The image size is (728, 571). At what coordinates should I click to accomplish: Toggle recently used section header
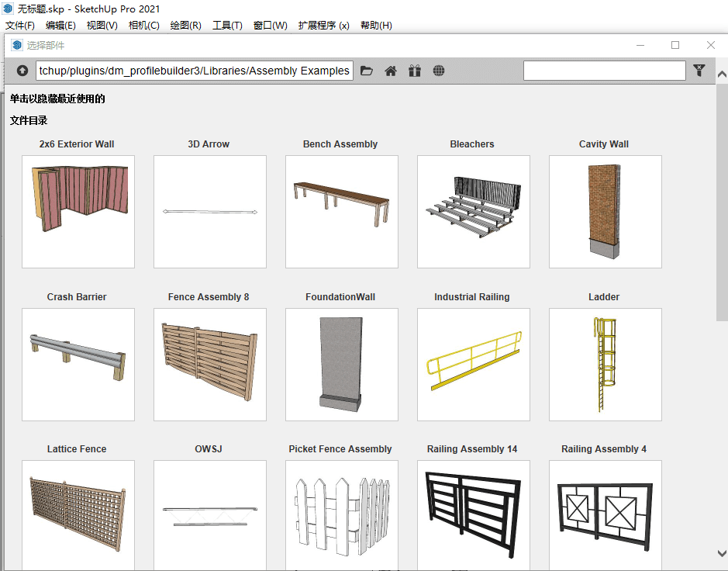(57, 99)
